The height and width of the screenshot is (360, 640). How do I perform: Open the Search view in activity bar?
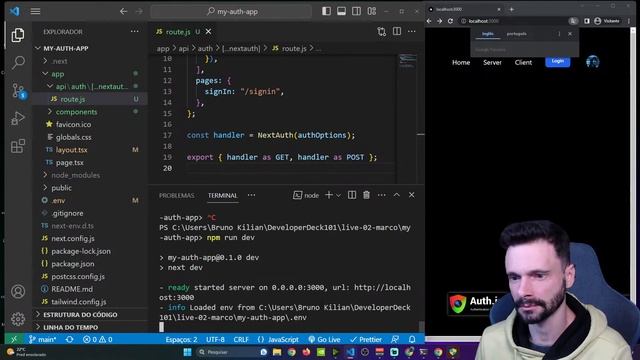point(18,62)
